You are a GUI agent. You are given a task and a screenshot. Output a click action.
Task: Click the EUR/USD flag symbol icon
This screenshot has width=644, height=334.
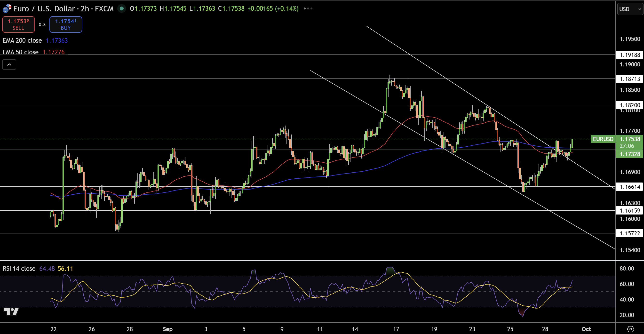[x=7, y=8]
